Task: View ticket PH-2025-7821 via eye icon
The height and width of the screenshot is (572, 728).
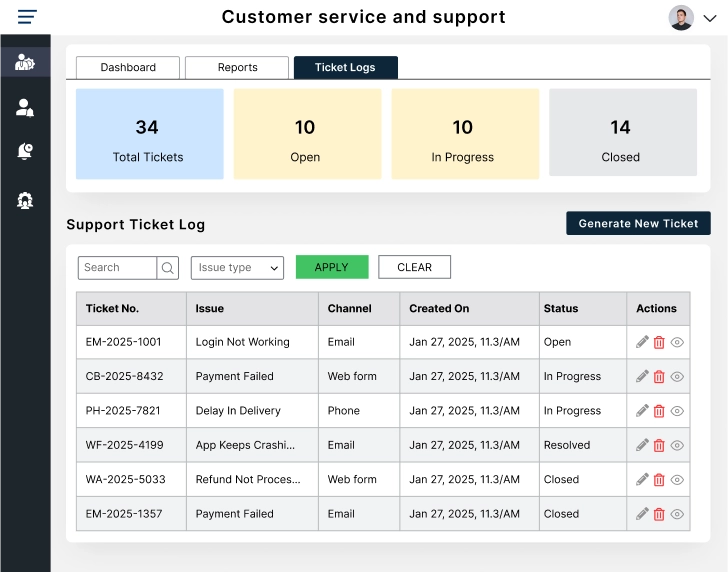Action: pos(677,411)
